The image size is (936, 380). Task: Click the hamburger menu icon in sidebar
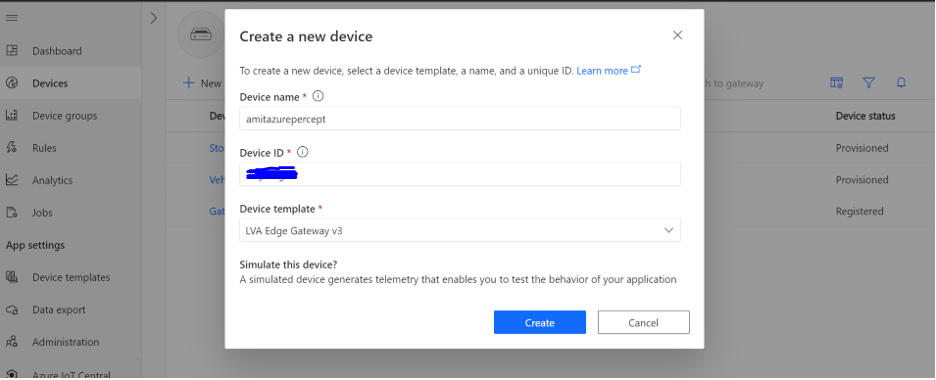(x=11, y=18)
